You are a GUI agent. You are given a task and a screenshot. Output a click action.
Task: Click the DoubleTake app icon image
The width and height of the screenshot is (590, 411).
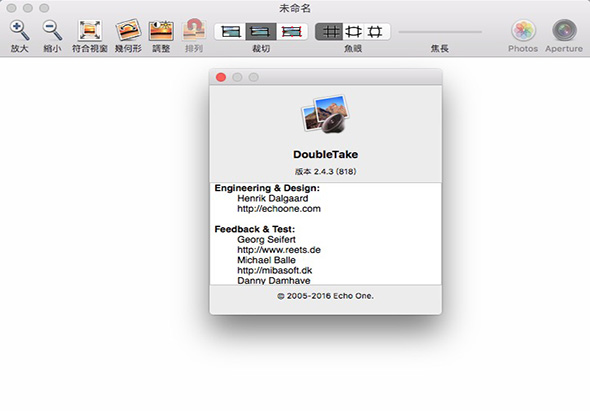pyautogui.click(x=325, y=114)
